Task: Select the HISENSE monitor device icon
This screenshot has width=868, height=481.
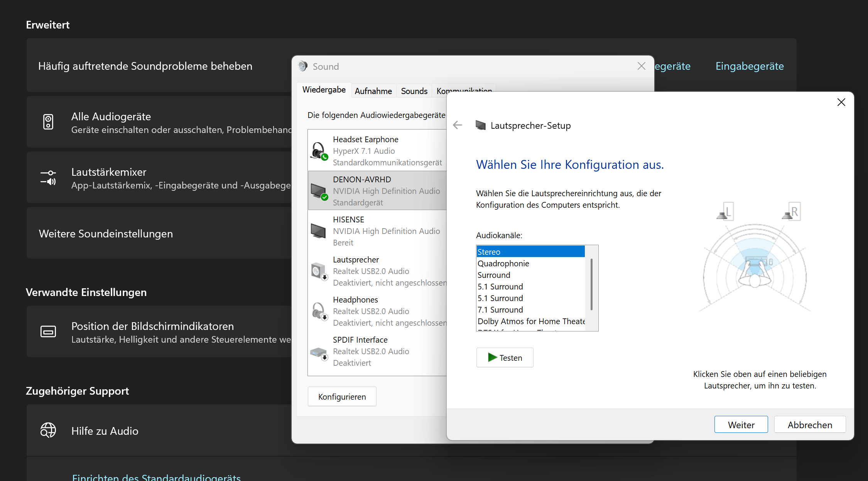Action: [x=319, y=231]
